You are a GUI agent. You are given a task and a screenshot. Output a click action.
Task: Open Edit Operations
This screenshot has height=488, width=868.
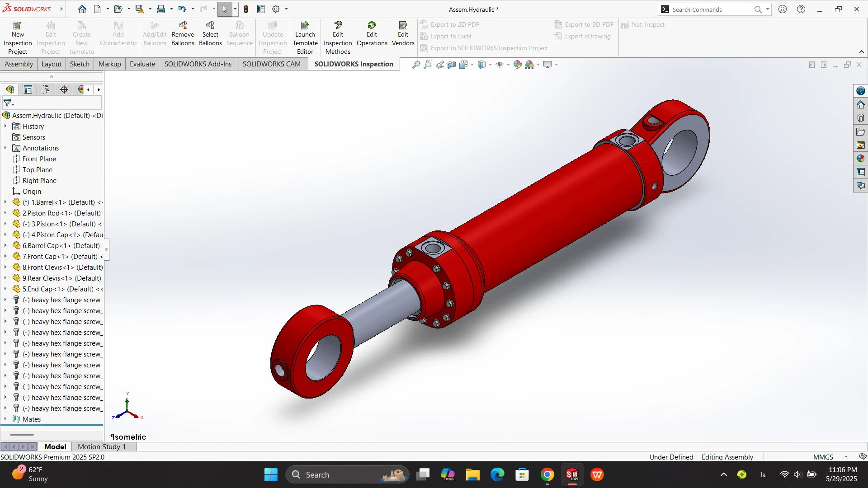coord(372,34)
